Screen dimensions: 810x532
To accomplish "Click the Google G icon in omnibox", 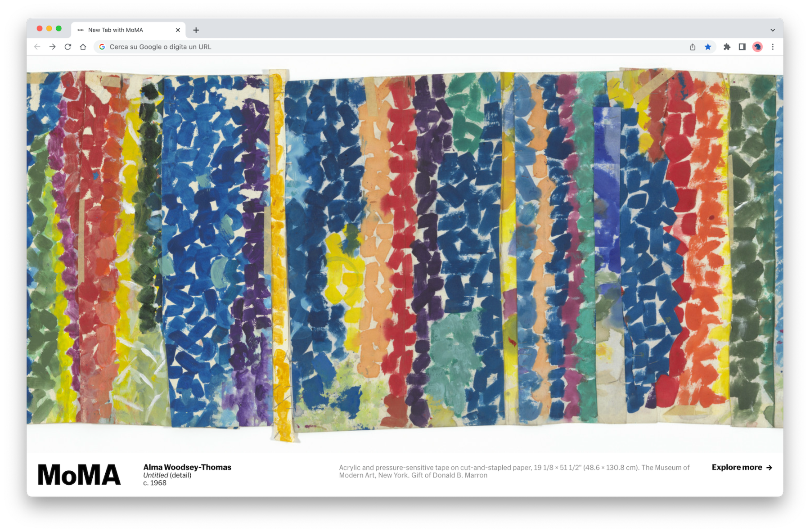I will coord(102,47).
